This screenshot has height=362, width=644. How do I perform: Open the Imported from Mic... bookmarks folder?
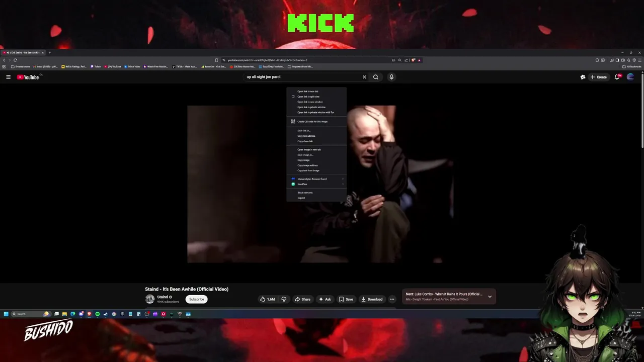click(300, 66)
